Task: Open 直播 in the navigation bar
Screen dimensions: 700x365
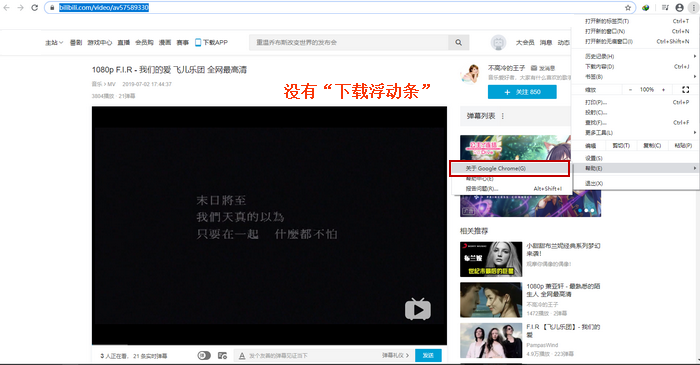Action: 124,42
